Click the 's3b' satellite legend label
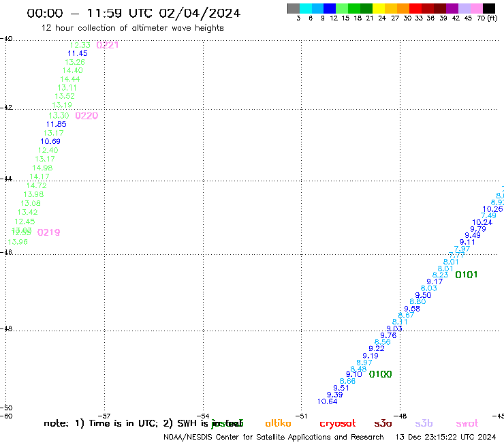This screenshot has width=504, height=443. click(x=424, y=423)
